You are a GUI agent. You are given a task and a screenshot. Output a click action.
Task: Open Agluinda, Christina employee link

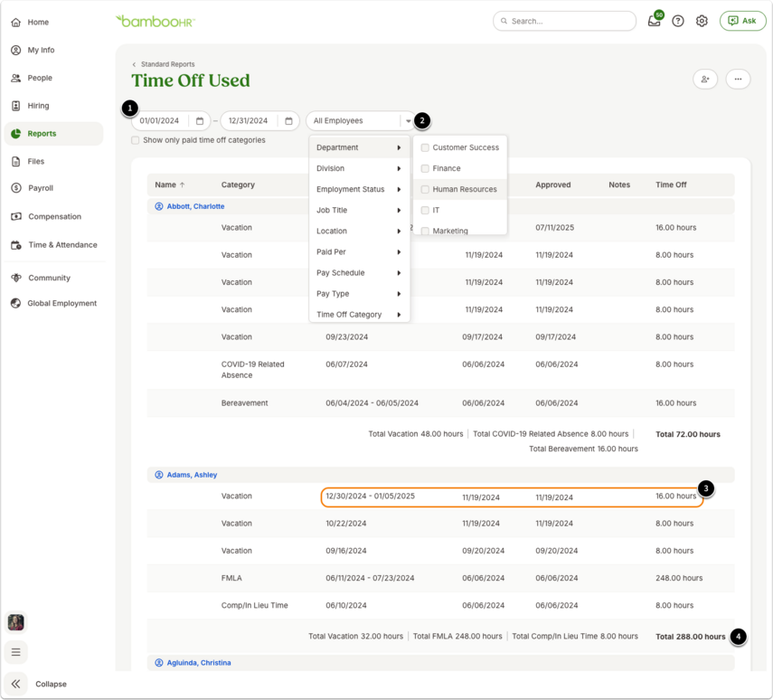tap(199, 663)
